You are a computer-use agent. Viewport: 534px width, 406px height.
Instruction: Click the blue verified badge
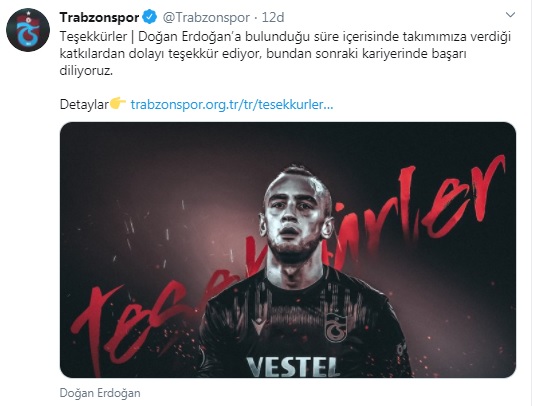(150, 17)
